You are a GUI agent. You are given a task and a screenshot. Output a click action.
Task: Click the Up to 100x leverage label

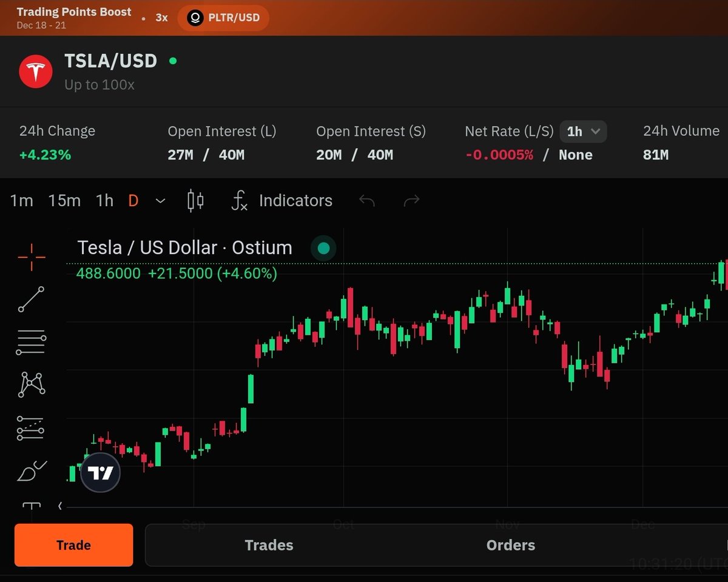coord(99,85)
